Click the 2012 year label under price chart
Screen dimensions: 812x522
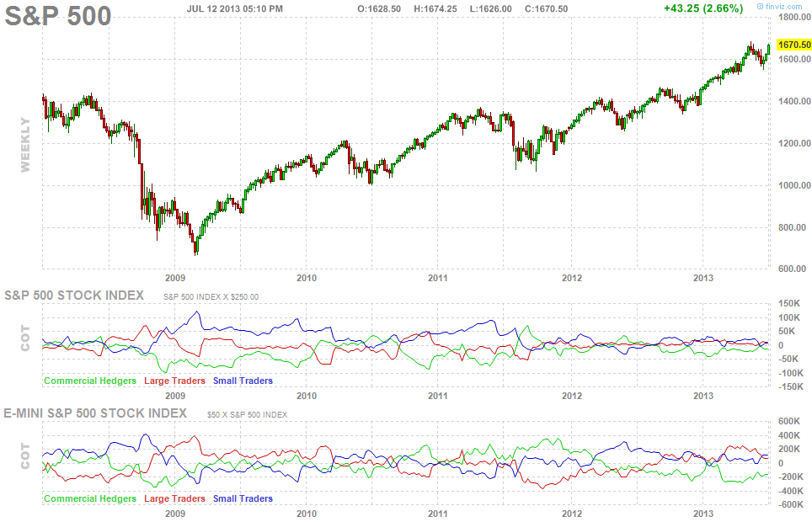click(x=572, y=278)
